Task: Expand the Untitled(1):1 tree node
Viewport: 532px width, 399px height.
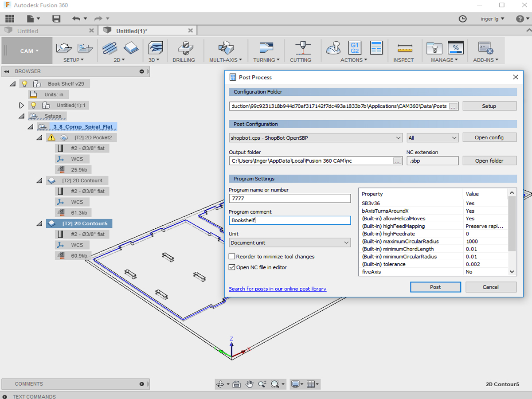Action: pos(21,105)
